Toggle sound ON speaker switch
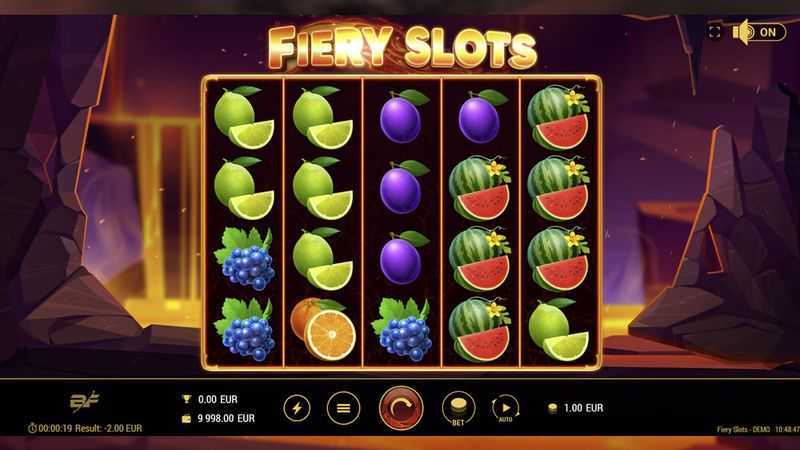The height and width of the screenshot is (450, 800). click(759, 32)
